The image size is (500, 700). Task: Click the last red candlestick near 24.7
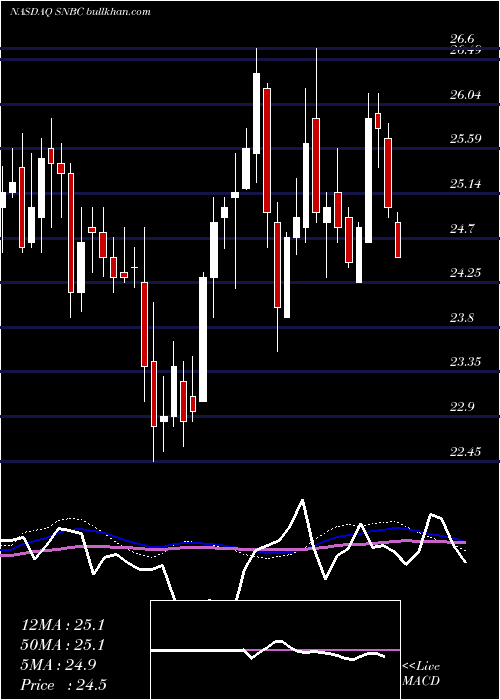coord(398,240)
